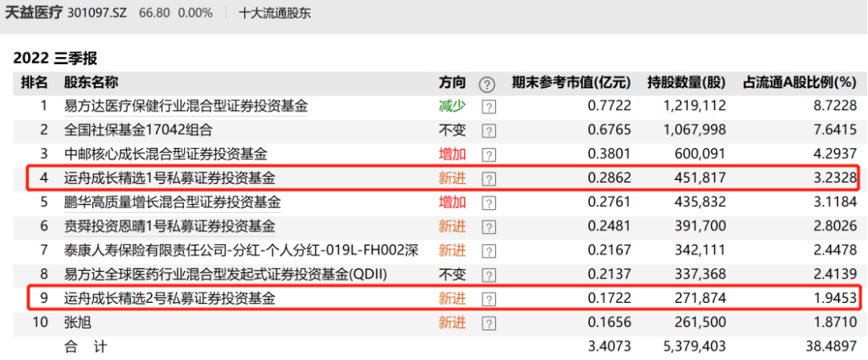Click the stock price 66.80
This screenshot has height=360, width=868.
pyautogui.click(x=154, y=13)
